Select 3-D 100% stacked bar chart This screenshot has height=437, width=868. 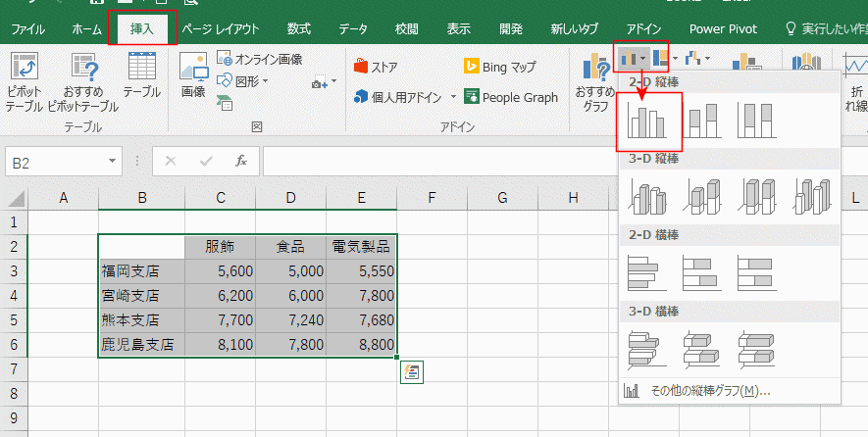pos(757,350)
